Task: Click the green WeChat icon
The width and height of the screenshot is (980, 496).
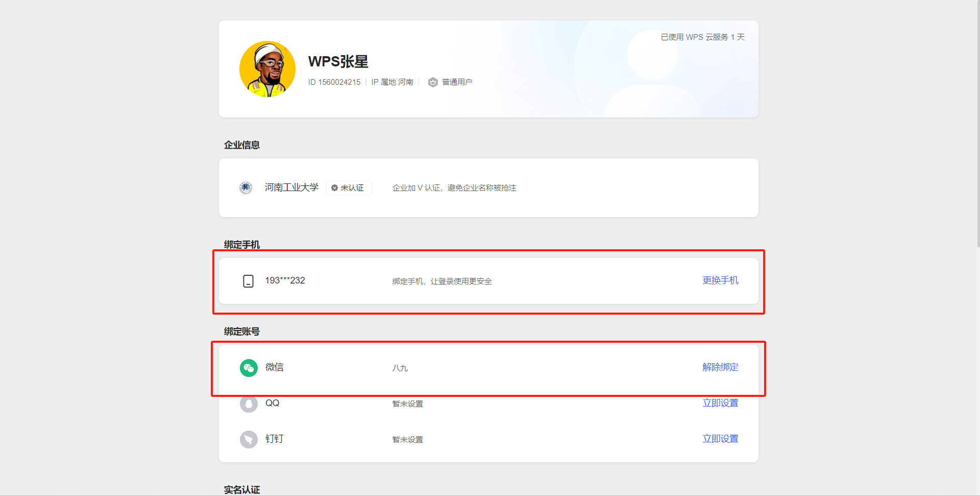Action: coord(249,368)
